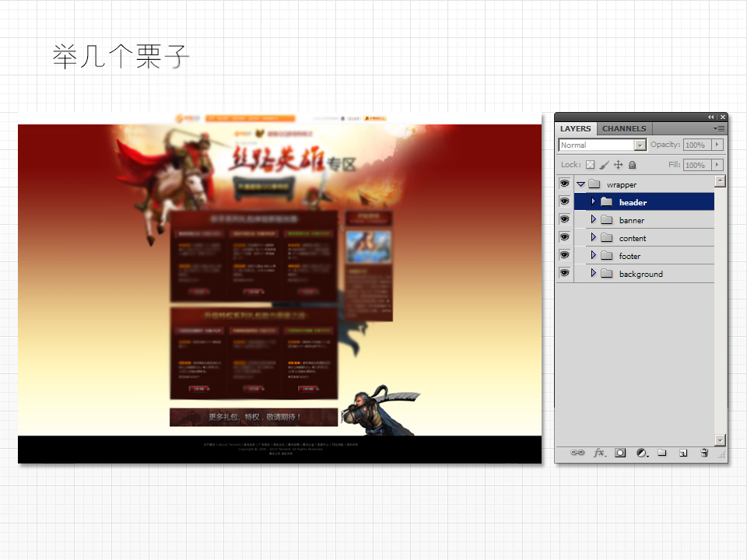
Task: Create a new group icon
Action: [x=662, y=453]
